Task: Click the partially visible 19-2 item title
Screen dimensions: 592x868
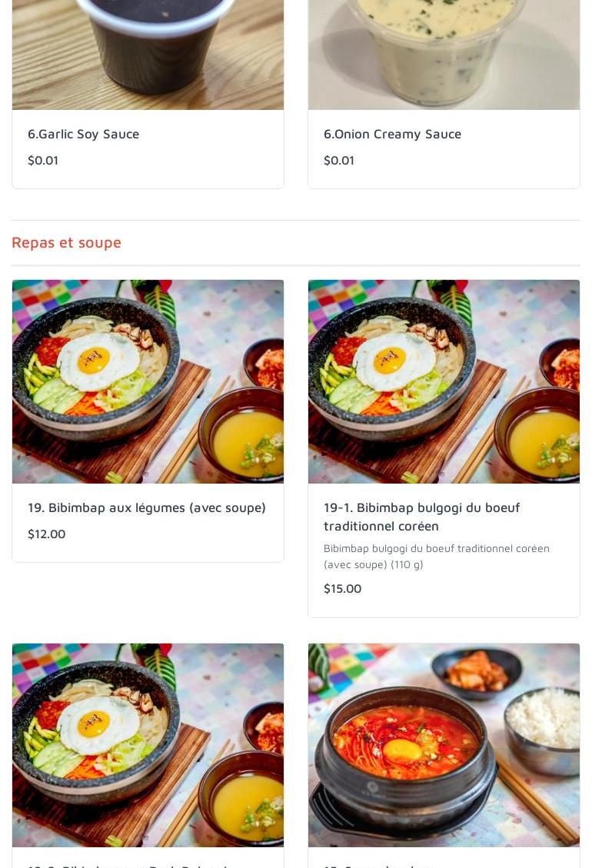Action: (x=128, y=865)
